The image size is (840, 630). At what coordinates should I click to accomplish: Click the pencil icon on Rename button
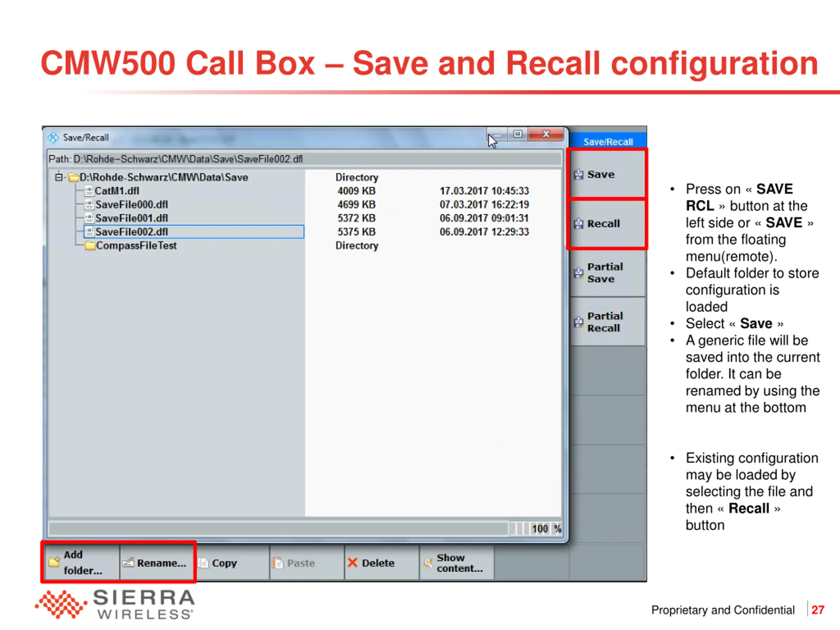click(128, 562)
